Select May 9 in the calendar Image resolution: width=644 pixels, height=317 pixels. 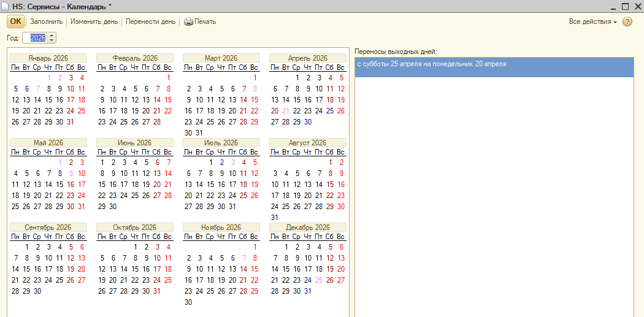71,174
